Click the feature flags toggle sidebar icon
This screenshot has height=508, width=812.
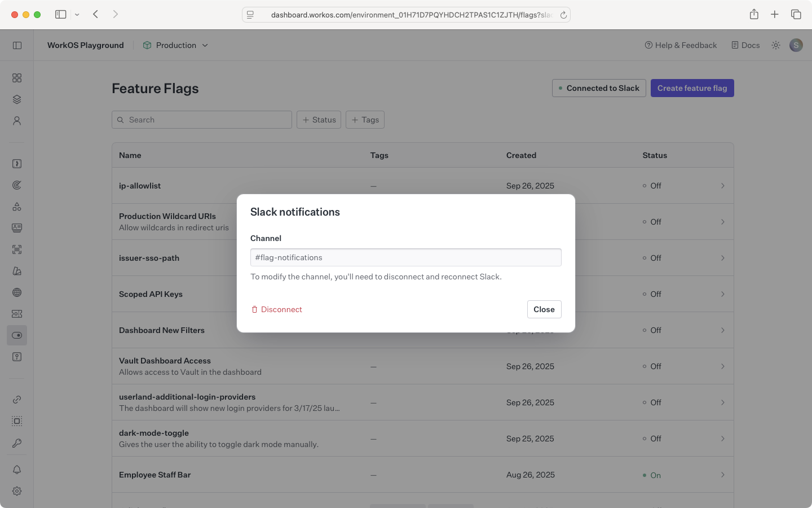[x=17, y=335]
